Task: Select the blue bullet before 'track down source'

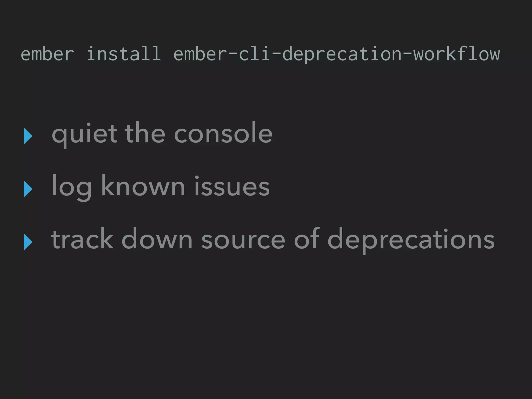Action: (28, 242)
